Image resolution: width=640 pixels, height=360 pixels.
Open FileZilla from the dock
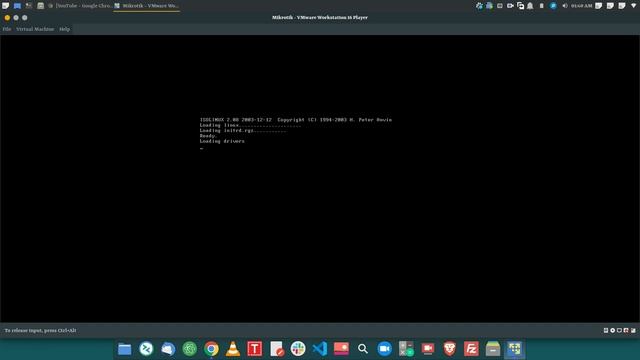click(471, 349)
